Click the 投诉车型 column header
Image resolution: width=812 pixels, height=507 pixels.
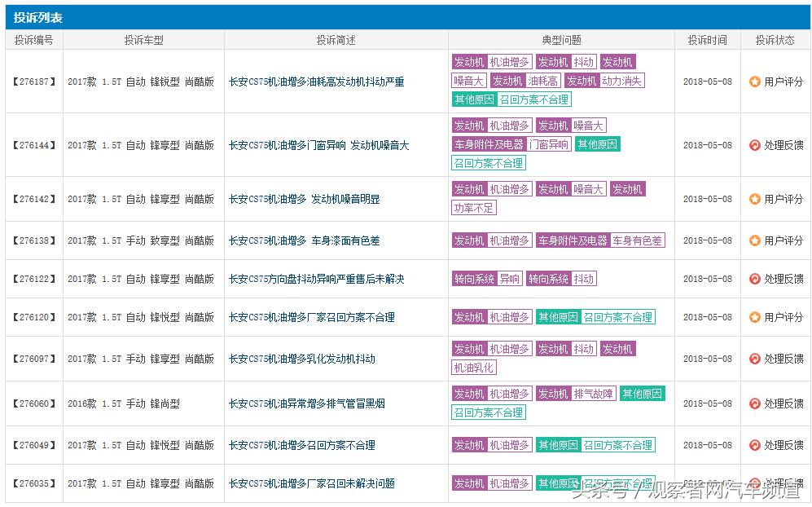pos(144,40)
